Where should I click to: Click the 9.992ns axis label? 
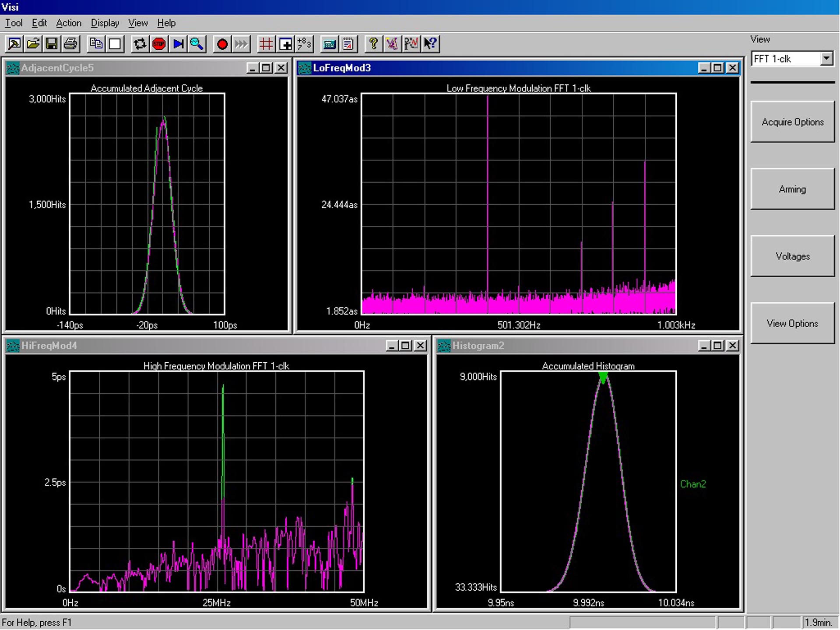click(x=588, y=603)
